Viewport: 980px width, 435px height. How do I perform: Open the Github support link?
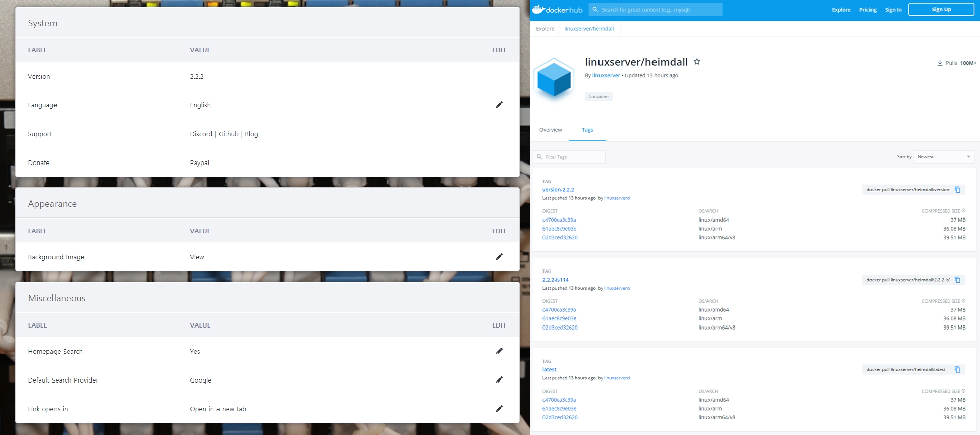[x=229, y=134]
